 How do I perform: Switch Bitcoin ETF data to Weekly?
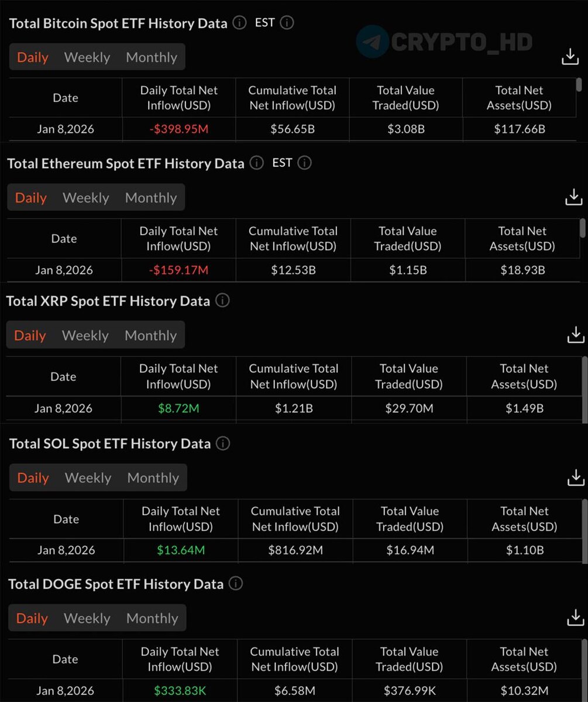pyautogui.click(x=87, y=57)
